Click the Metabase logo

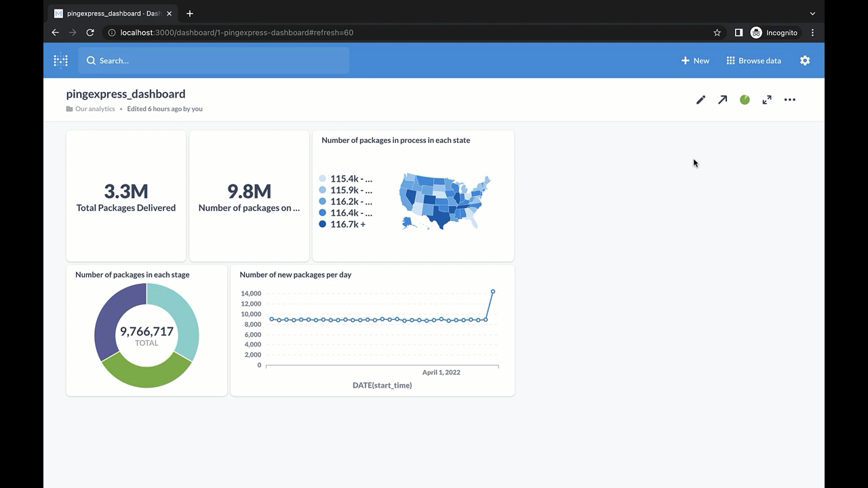pos(60,60)
